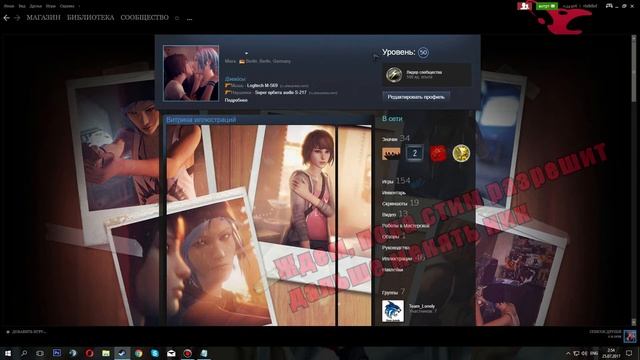Click the green inbox notification button
The image size is (640, 360).
point(547,6)
